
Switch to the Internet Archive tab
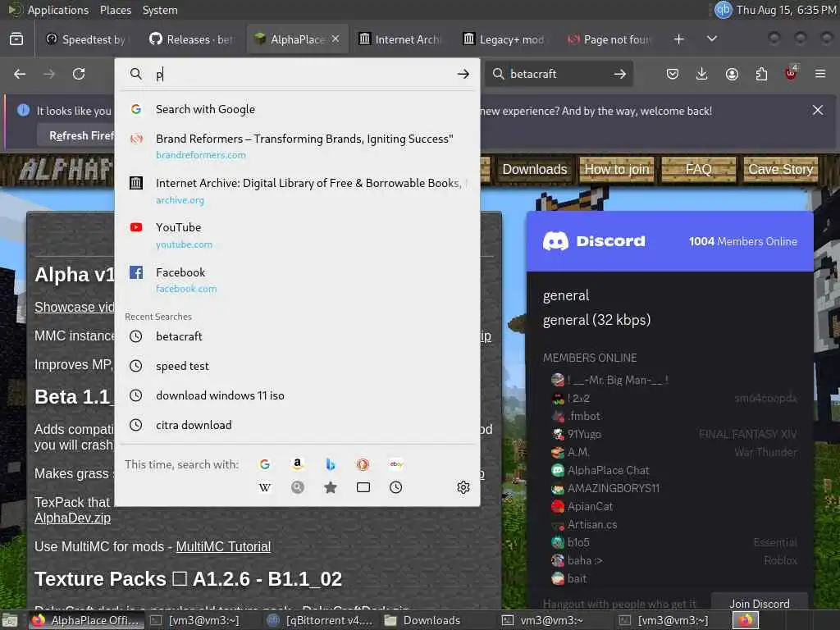(400, 39)
